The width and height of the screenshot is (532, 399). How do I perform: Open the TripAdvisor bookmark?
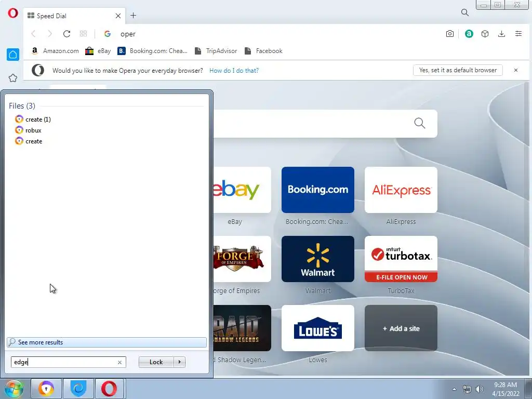[216, 51]
